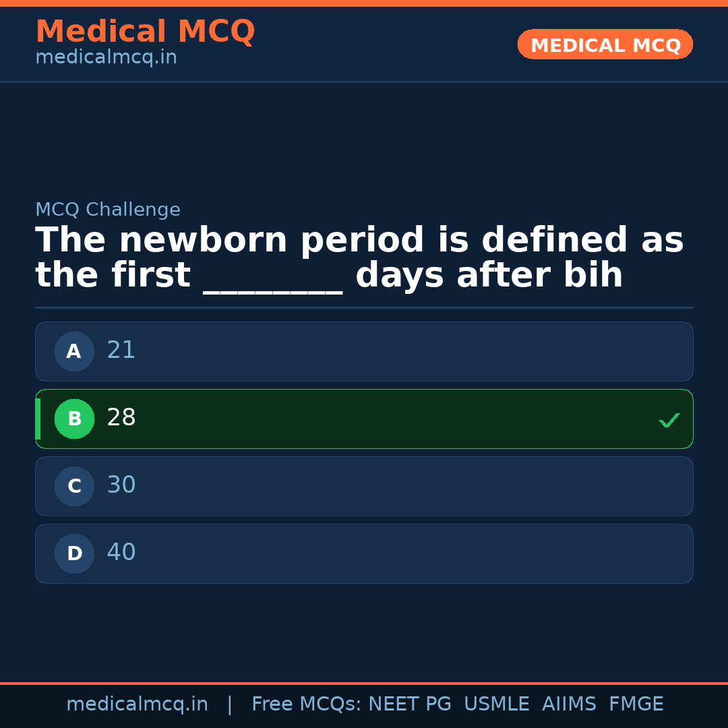This screenshot has height=728, width=728.
Task: Click the answer text 21
Action: point(121,351)
